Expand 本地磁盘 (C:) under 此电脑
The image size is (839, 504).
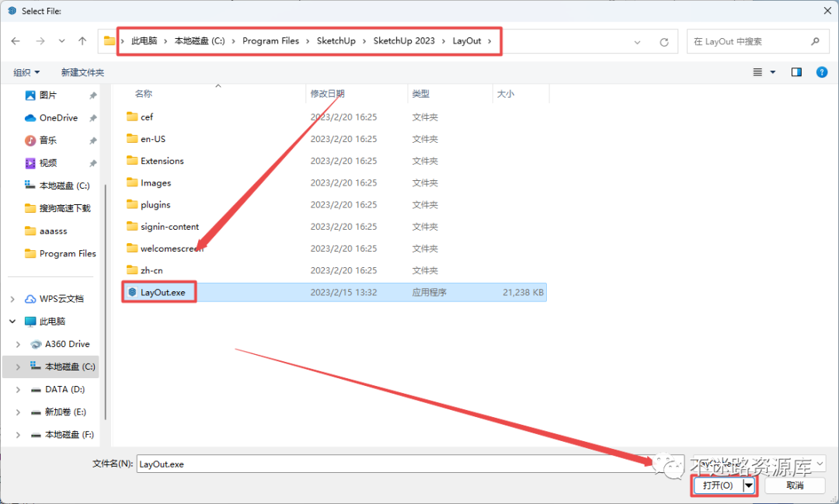coord(18,367)
